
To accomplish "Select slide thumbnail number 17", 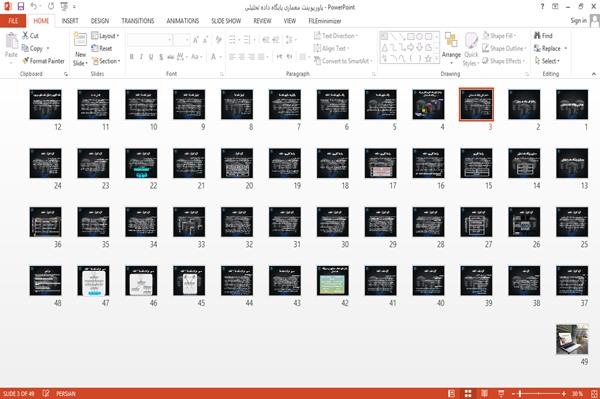I will 380,163.
